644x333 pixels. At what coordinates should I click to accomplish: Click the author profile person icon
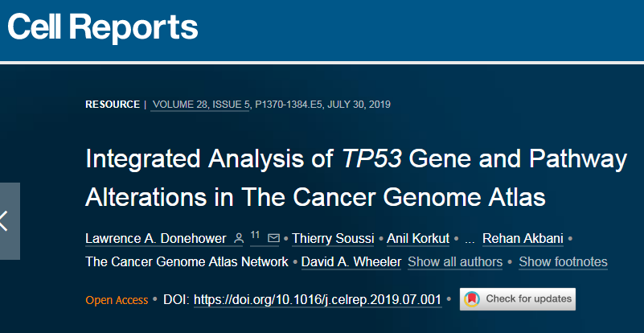[x=238, y=238]
